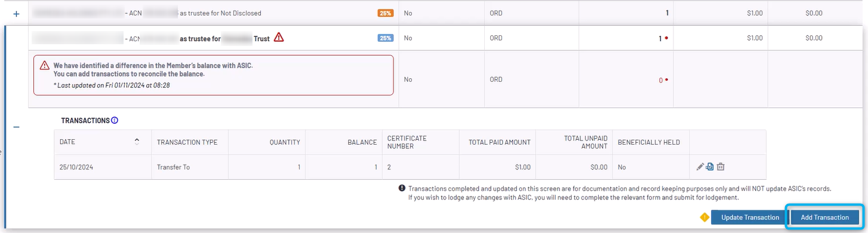This screenshot has height=233, width=868.
Task: Click the red 0 balance value
Action: 661,79
